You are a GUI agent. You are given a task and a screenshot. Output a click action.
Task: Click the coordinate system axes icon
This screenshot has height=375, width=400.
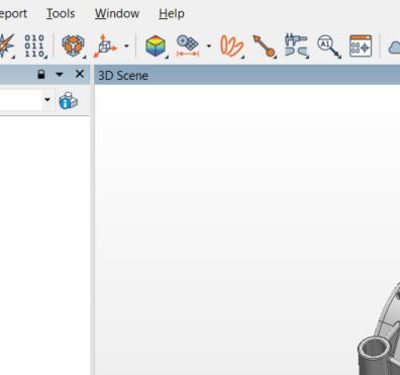tap(105, 46)
